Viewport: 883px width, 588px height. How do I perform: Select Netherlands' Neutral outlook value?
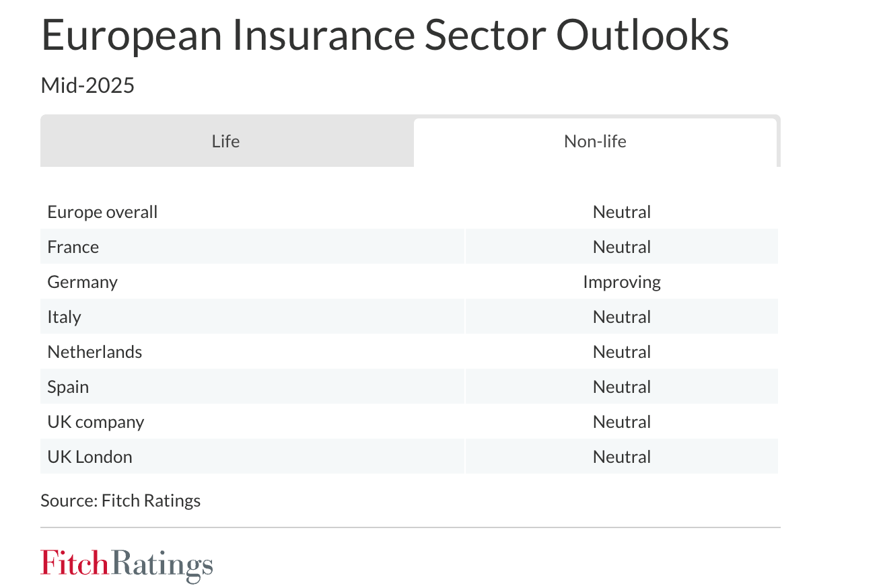tap(621, 352)
